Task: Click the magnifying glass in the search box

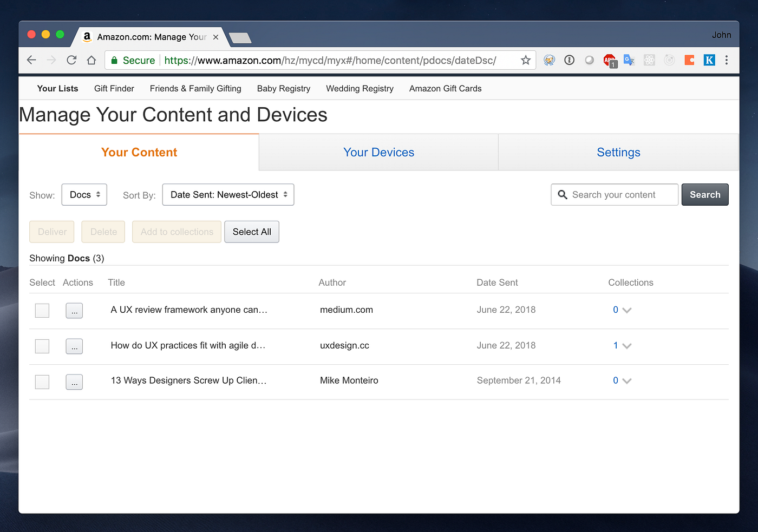Action: tap(562, 194)
